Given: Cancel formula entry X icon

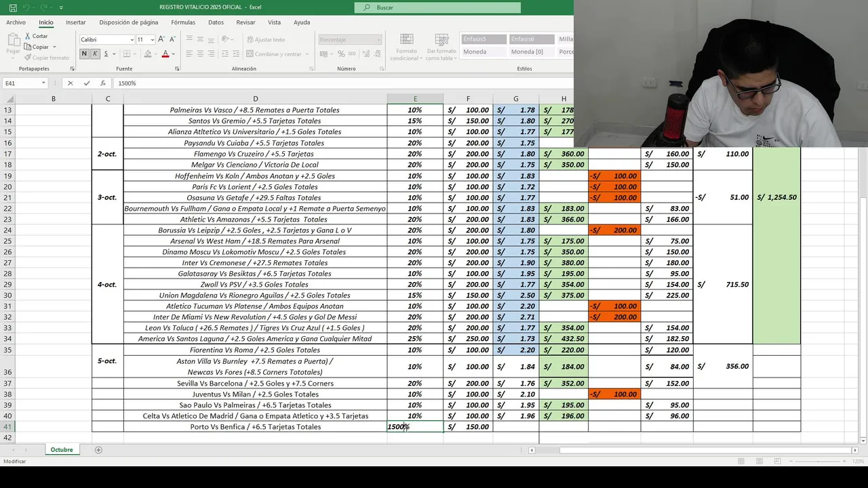Looking at the screenshot, I should tap(70, 83).
